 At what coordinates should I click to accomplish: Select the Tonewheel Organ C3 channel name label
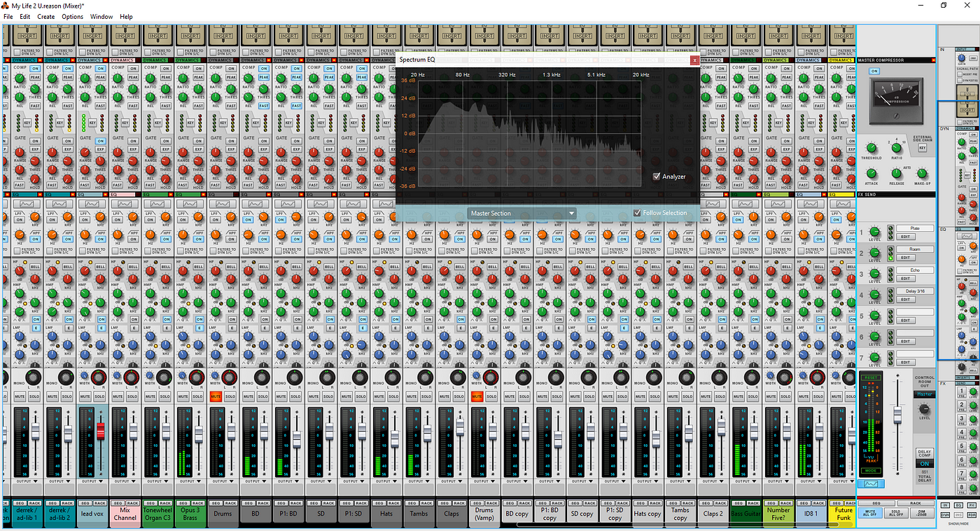click(x=159, y=513)
